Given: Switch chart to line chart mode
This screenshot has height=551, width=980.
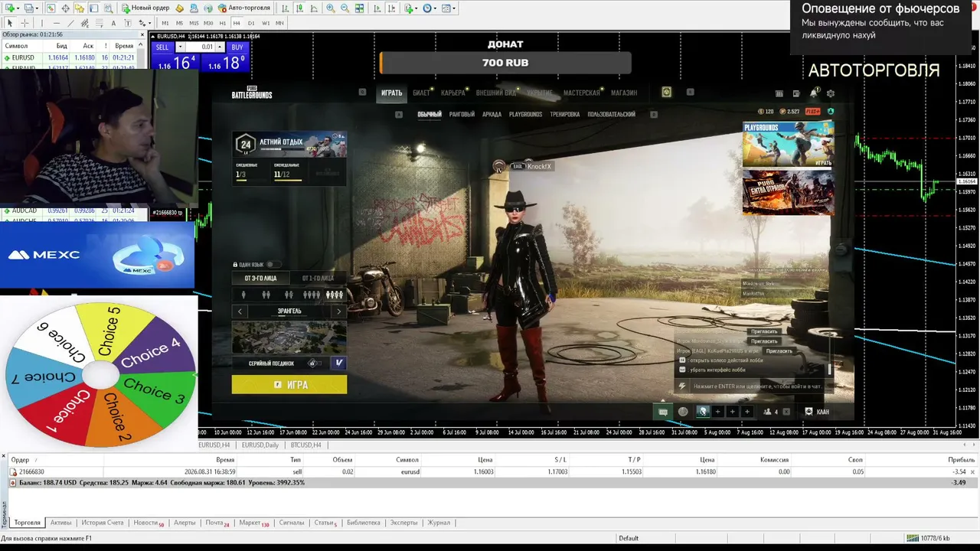Looking at the screenshot, I should [x=314, y=8].
